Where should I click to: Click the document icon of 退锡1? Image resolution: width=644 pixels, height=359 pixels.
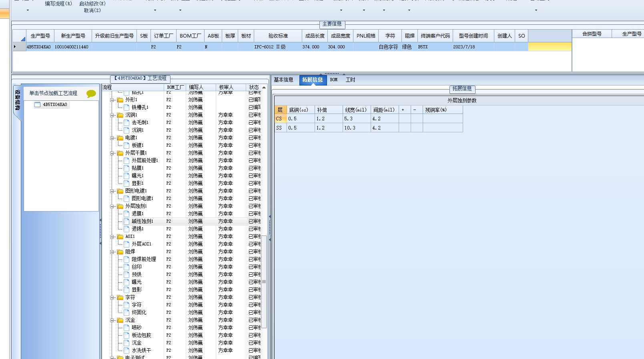point(127,229)
